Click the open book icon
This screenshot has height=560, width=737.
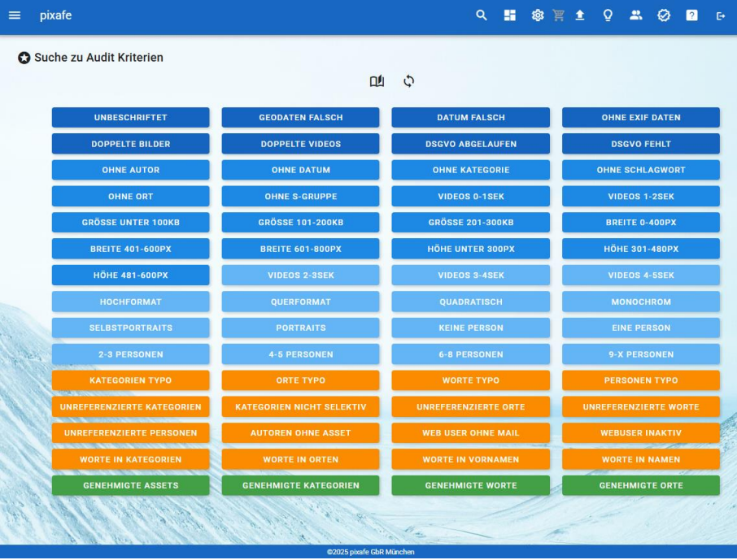point(377,81)
